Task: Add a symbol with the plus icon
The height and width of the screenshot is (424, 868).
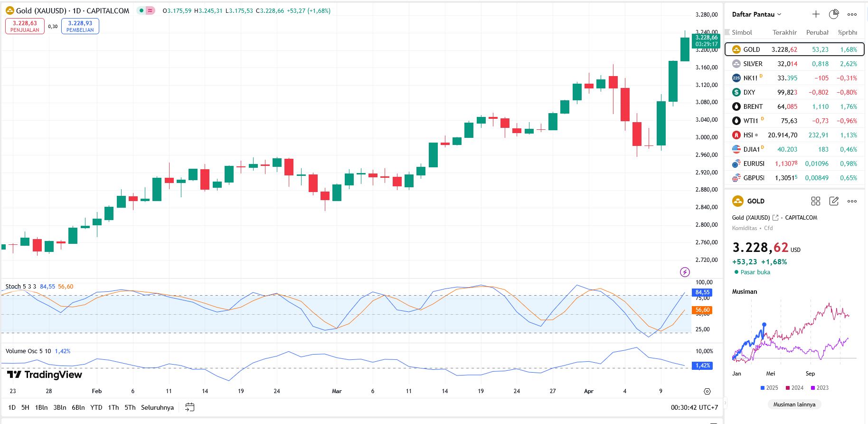Action: coord(816,14)
